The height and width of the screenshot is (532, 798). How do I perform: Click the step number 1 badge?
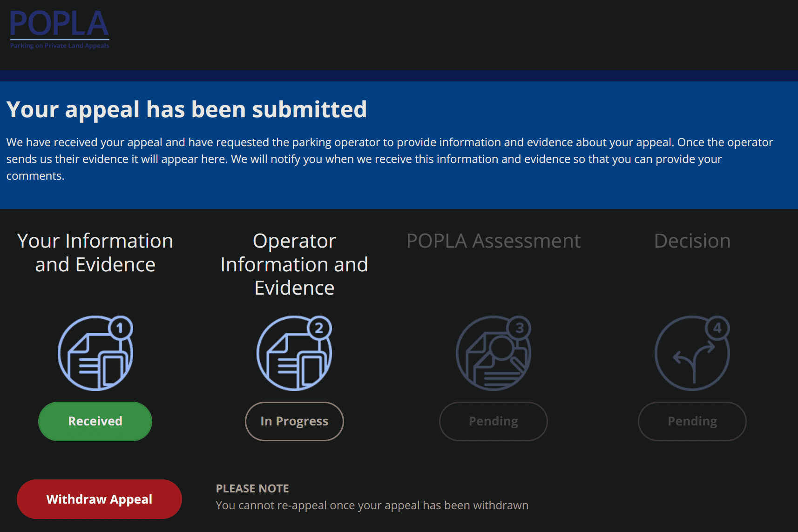121,328
